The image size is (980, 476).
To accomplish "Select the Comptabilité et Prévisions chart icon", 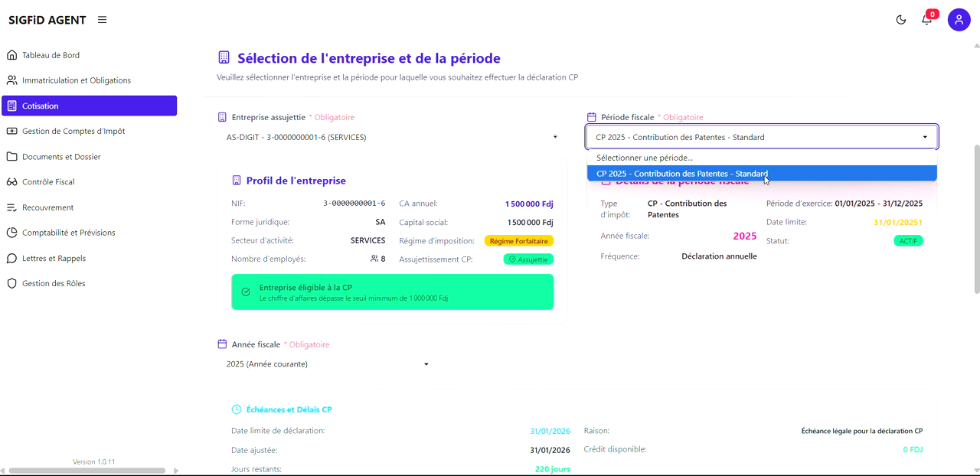I will (x=11, y=233).
